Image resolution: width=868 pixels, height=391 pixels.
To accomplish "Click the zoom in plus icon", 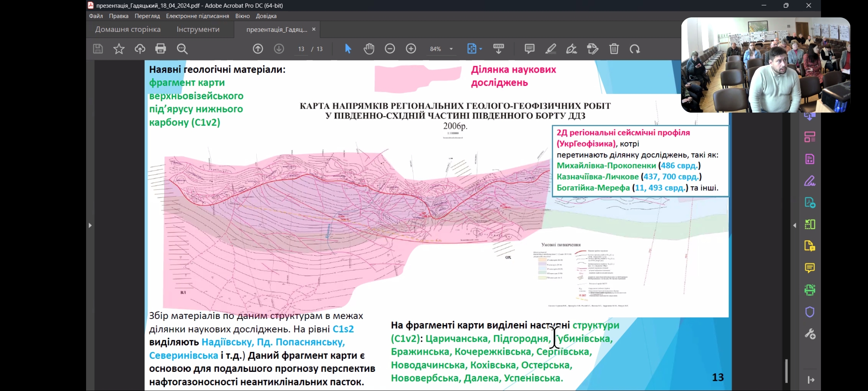I will coord(411,49).
